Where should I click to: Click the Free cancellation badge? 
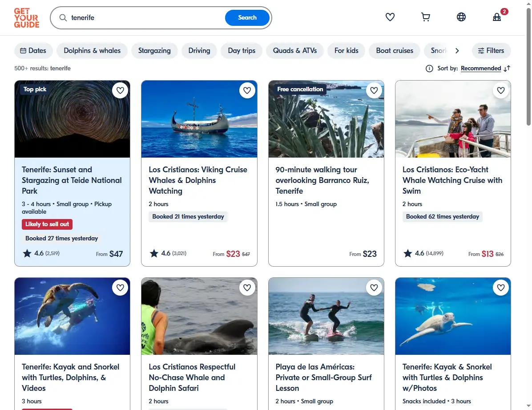300,89
